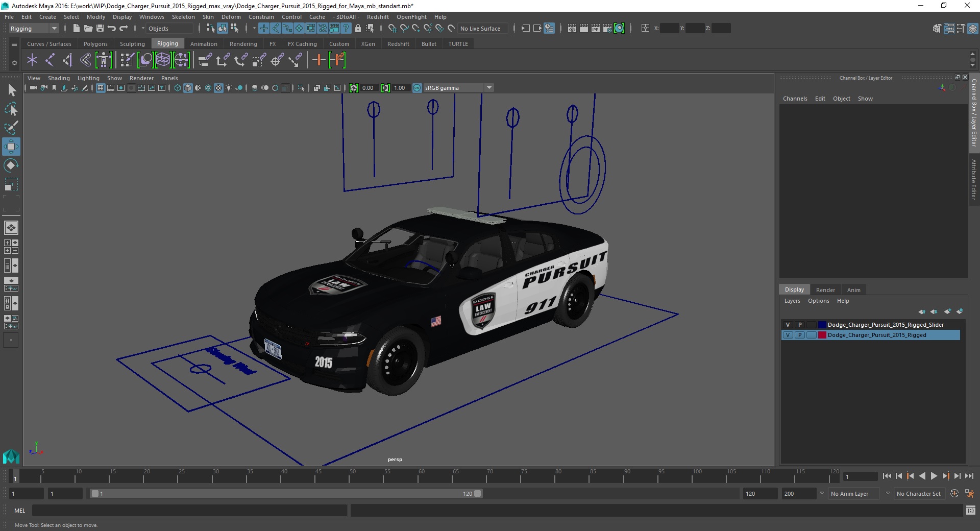Open the No Character Set dropdown
Image resolution: width=980 pixels, height=531 pixels.
point(919,494)
